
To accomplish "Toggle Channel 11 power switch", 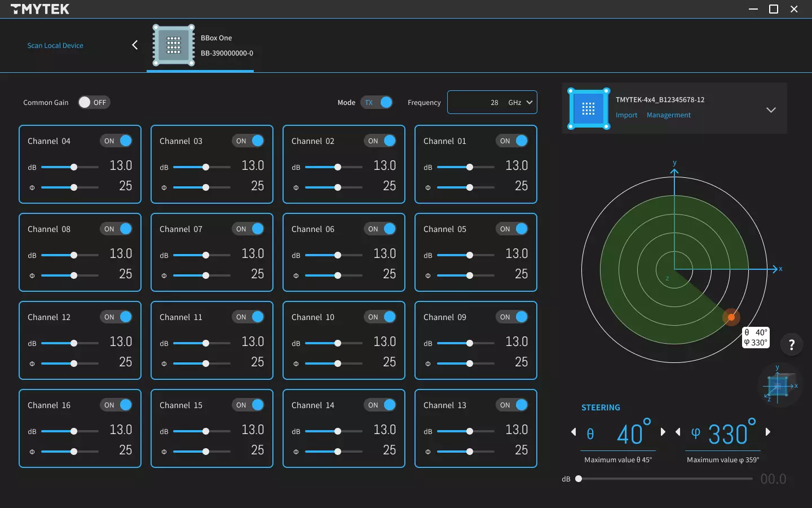I will [x=249, y=317].
